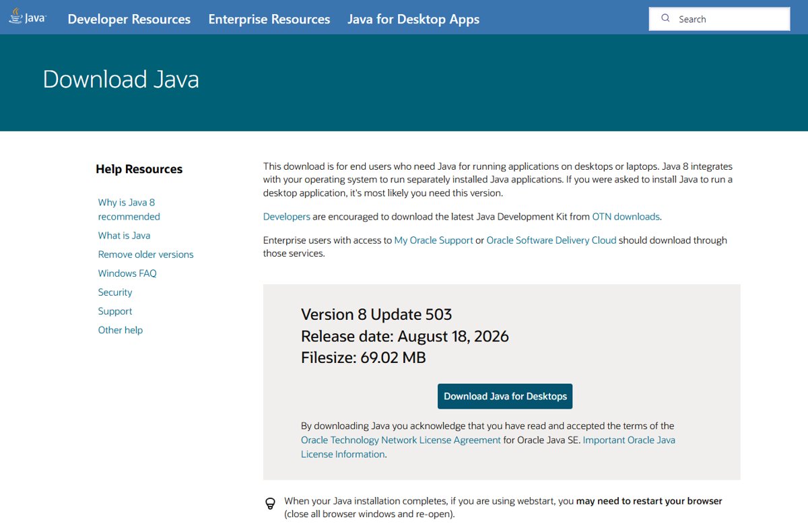Click the Download Java page heading
This screenshot has height=532, width=808.
point(121,79)
